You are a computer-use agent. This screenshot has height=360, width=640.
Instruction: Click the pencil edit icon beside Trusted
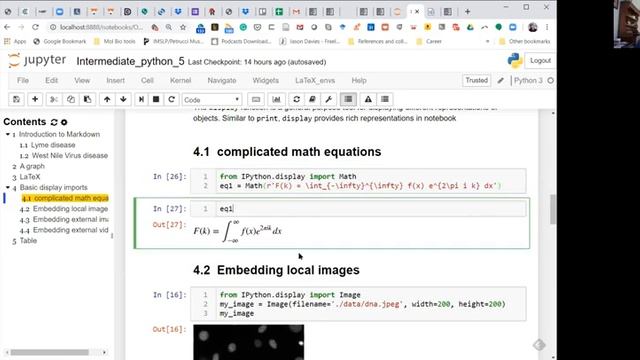[500, 80]
